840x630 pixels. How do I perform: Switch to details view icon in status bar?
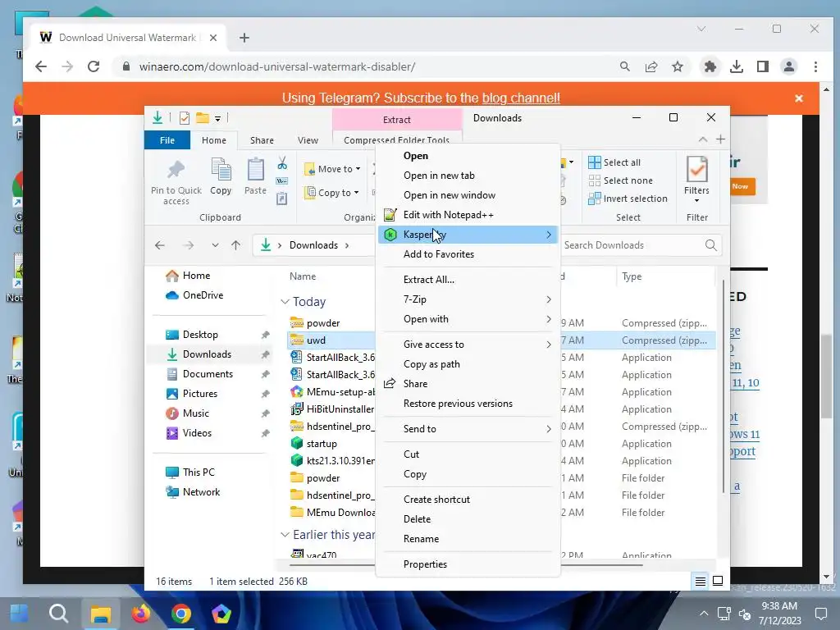pos(701,582)
